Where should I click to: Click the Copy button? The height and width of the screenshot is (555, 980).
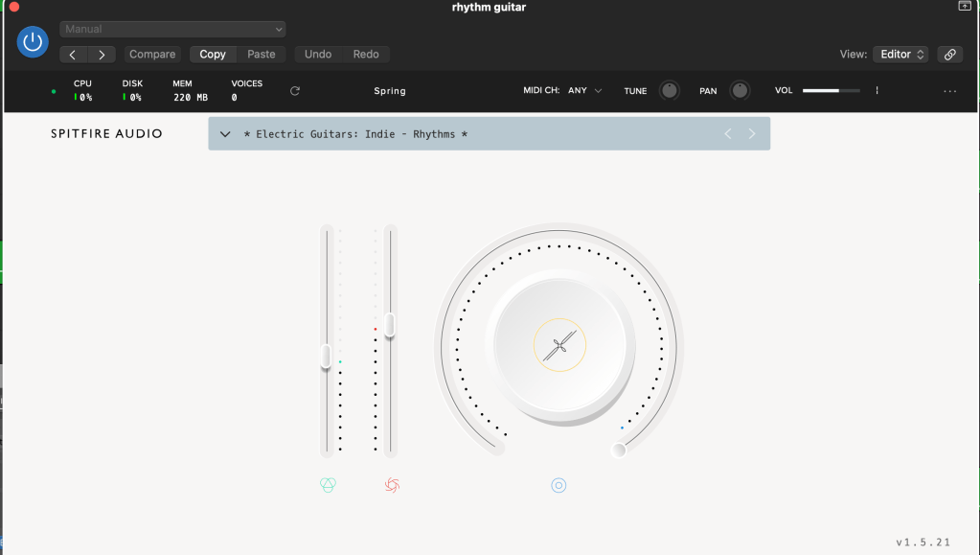click(213, 55)
